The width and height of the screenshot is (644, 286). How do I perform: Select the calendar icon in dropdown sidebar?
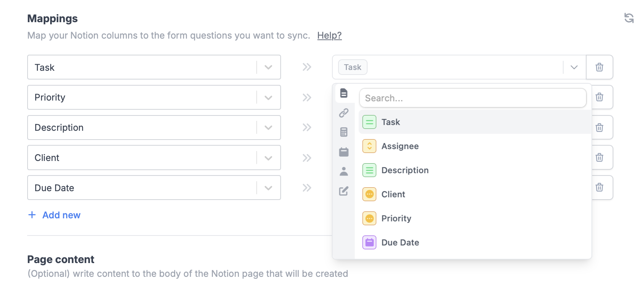click(x=344, y=152)
